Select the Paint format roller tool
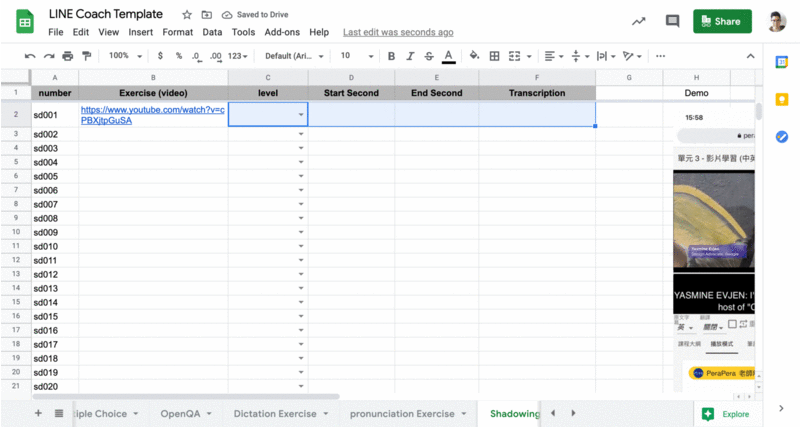This screenshot has height=427, width=800. (87, 56)
